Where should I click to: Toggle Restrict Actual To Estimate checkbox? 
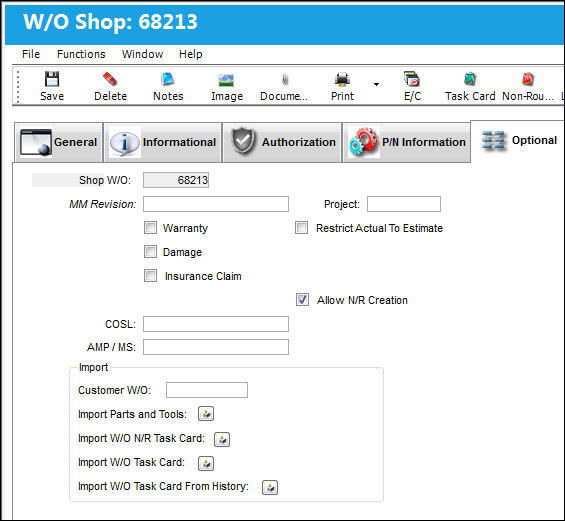click(301, 228)
